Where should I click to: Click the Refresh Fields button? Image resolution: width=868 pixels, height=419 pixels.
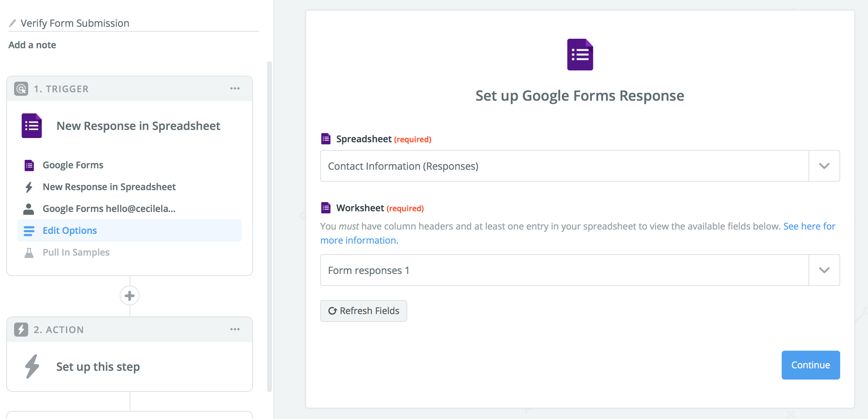pos(364,311)
